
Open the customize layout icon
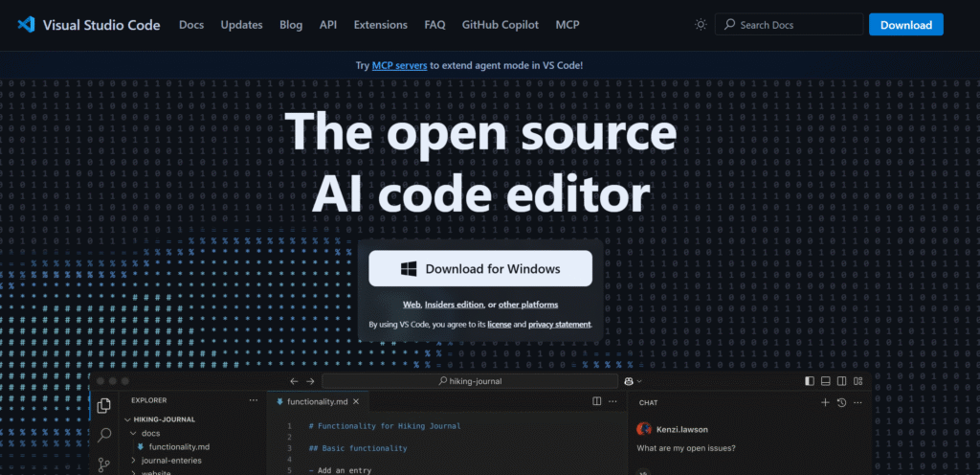pyautogui.click(x=858, y=381)
